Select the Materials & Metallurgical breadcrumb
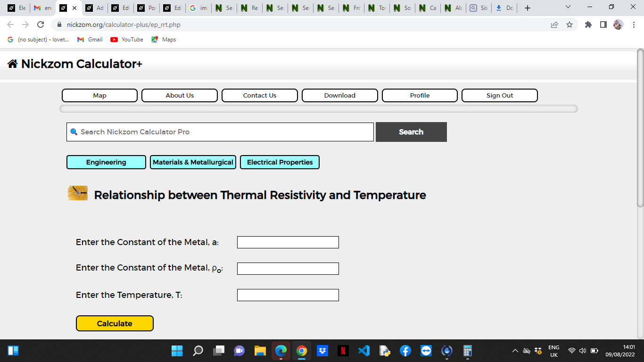 [193, 162]
